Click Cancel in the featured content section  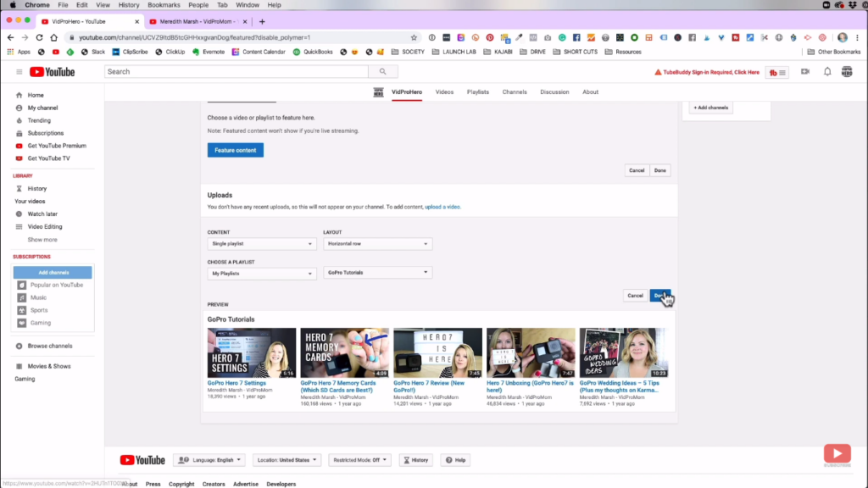click(637, 170)
